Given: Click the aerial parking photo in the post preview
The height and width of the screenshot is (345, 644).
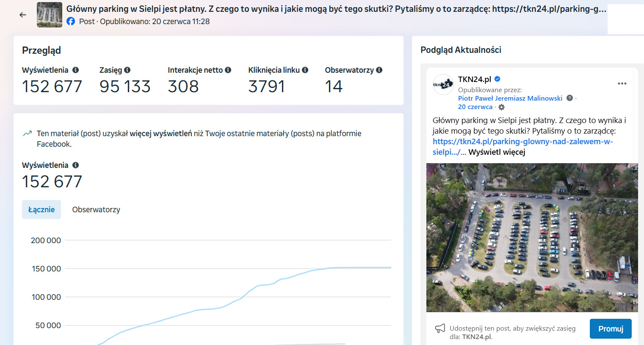Looking at the screenshot, I should point(532,237).
